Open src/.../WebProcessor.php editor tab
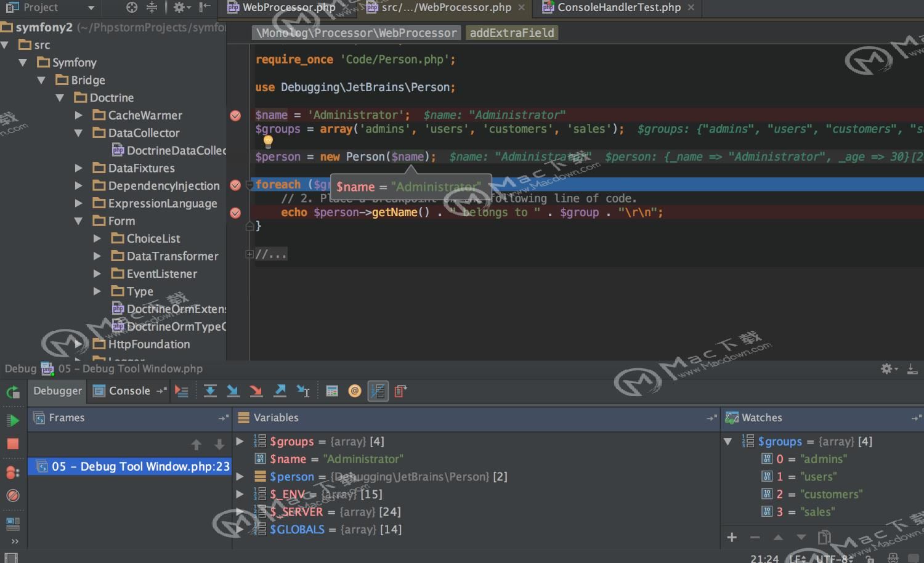 (x=439, y=7)
